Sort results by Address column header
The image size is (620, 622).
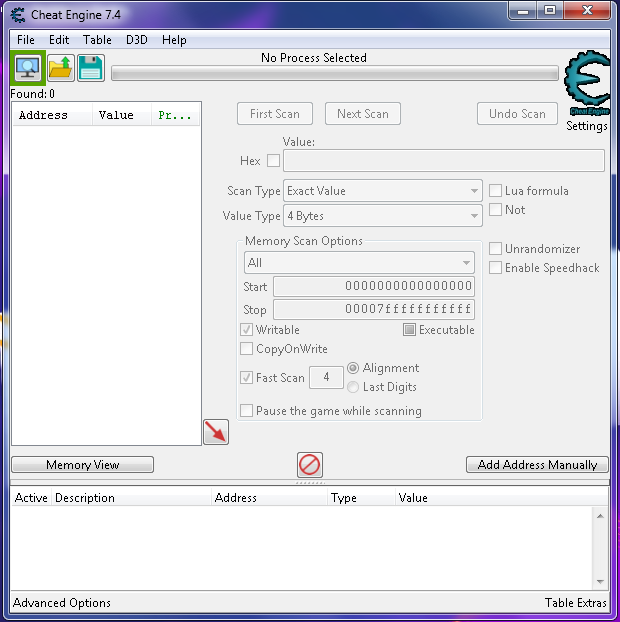(x=52, y=115)
